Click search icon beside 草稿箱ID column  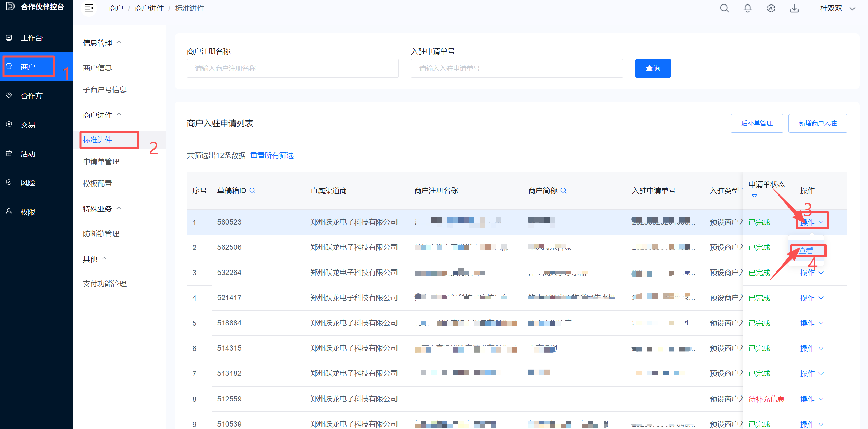pos(252,190)
